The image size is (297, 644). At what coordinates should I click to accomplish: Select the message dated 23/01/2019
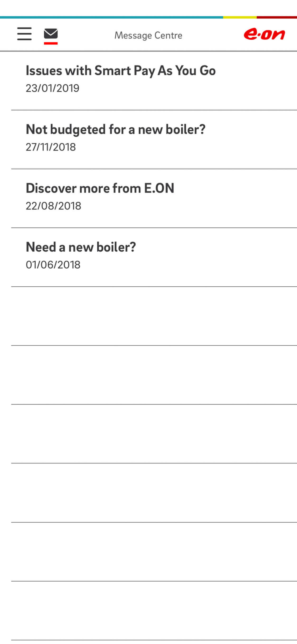pyautogui.click(x=52, y=88)
